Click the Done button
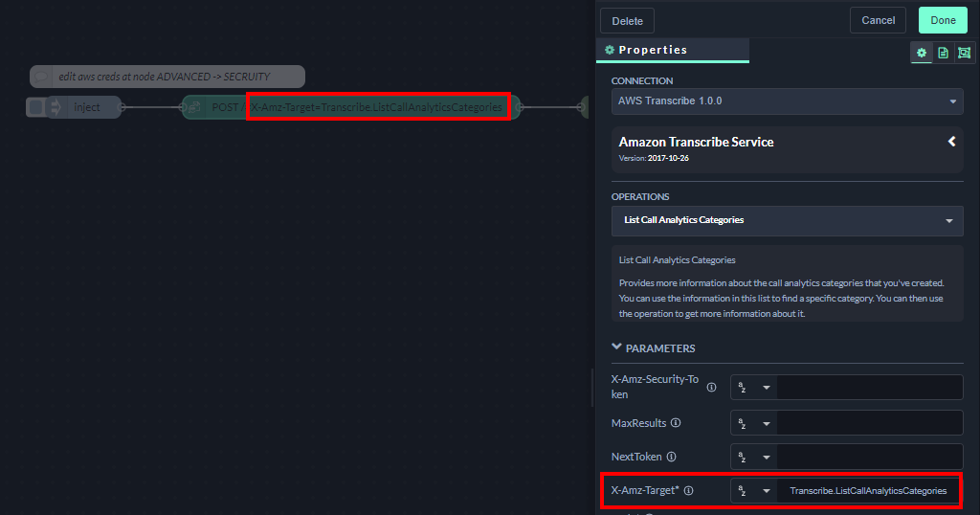 tap(943, 20)
